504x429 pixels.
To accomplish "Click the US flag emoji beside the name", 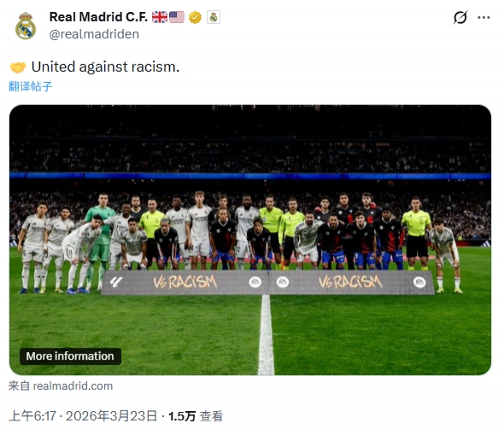I will (177, 17).
